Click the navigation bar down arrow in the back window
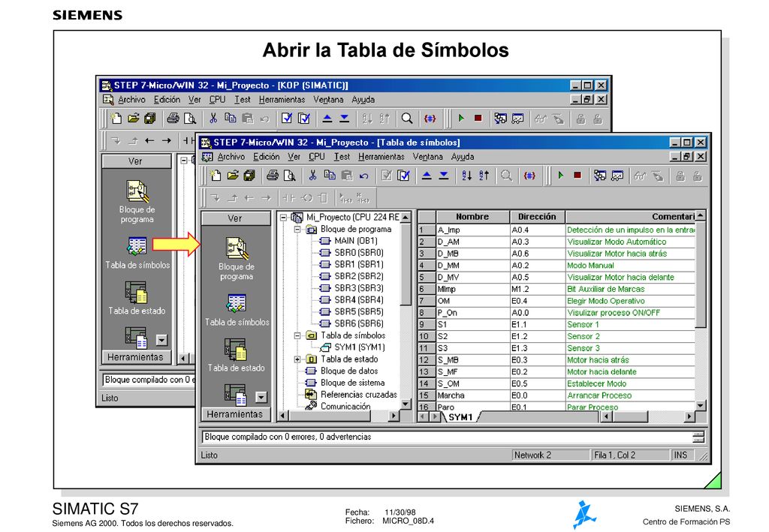 coord(162,339)
